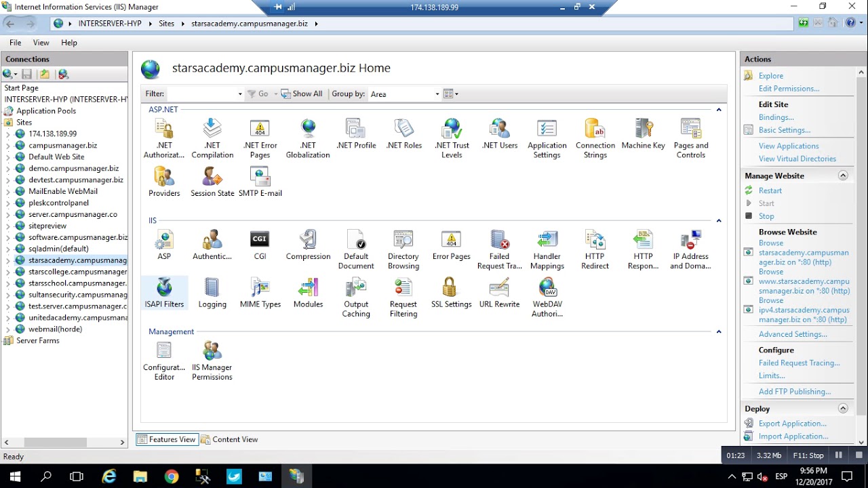Open Failed Request Tracing Rules icon

(x=500, y=249)
